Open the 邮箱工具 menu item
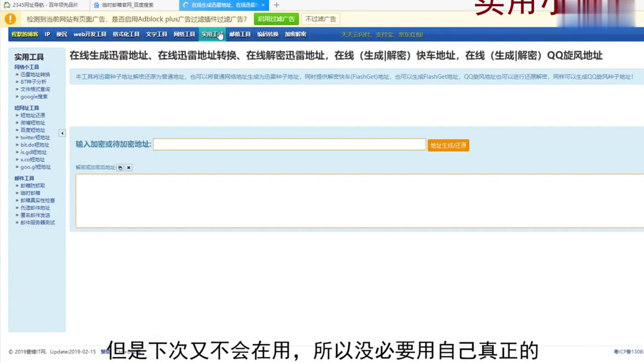The image size is (644, 363). (x=239, y=34)
